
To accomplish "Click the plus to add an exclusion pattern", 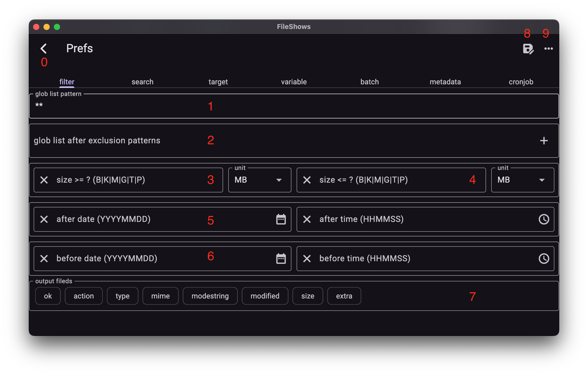I will (544, 140).
